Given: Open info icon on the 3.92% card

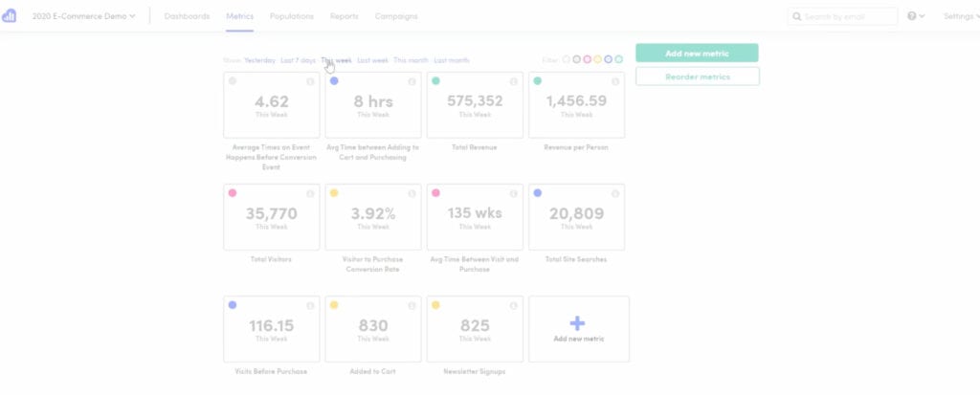Looking at the screenshot, I should (412, 194).
